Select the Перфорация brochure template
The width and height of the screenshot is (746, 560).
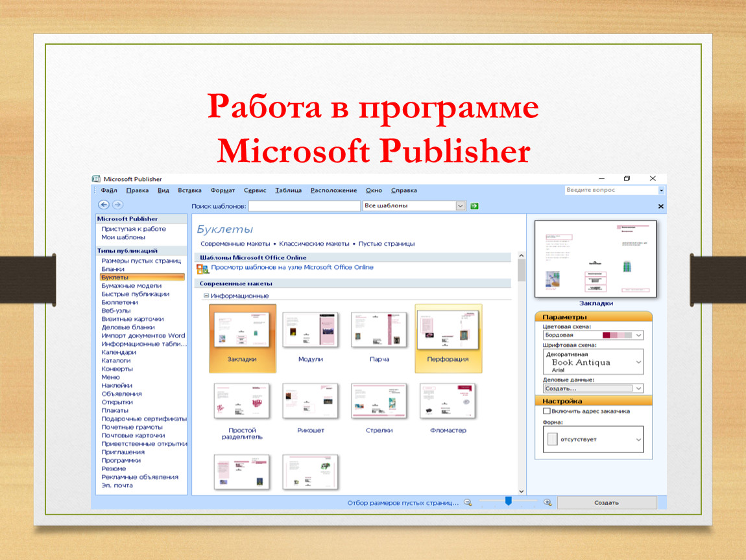point(448,338)
